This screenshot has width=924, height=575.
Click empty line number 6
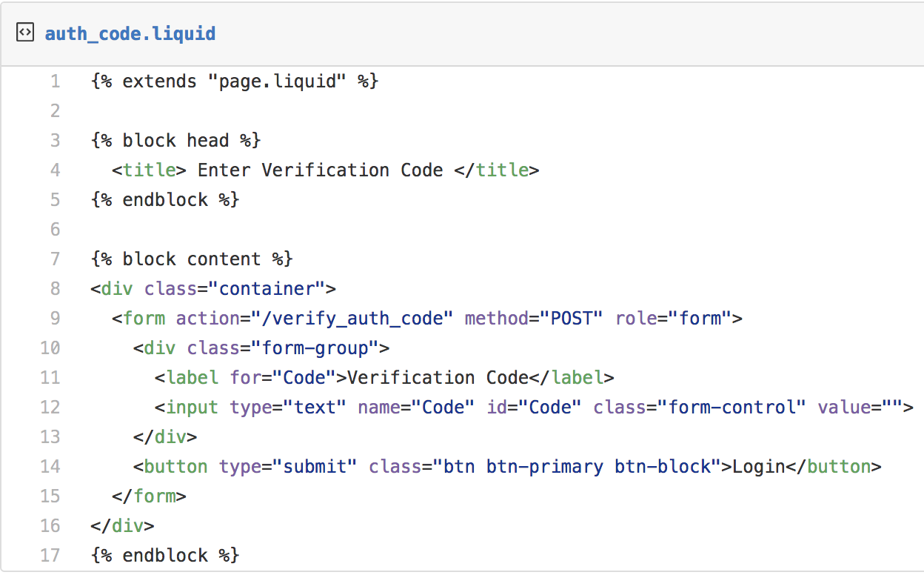click(56, 230)
